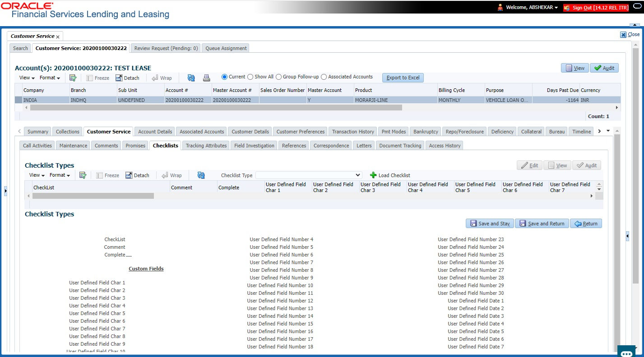Open the Collections tab
The width and height of the screenshot is (644, 357).
[68, 132]
